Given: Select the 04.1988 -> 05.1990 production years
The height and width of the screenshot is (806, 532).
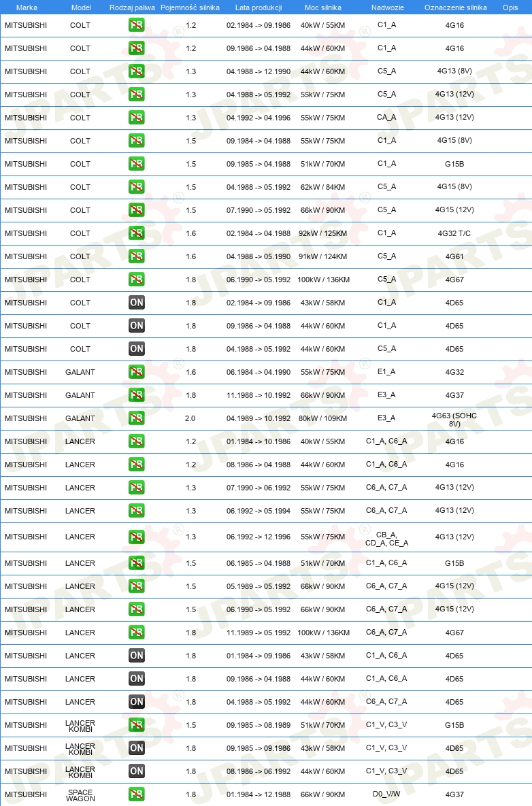Looking at the screenshot, I should [x=259, y=256].
